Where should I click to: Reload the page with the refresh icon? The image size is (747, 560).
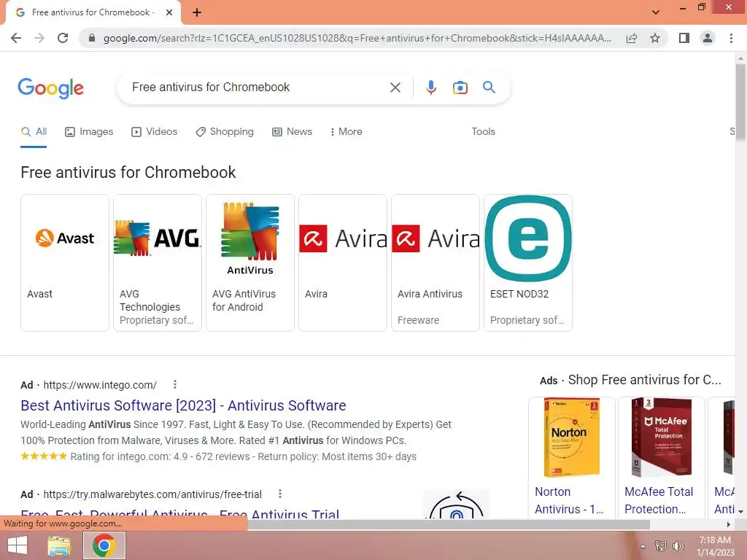point(63,38)
